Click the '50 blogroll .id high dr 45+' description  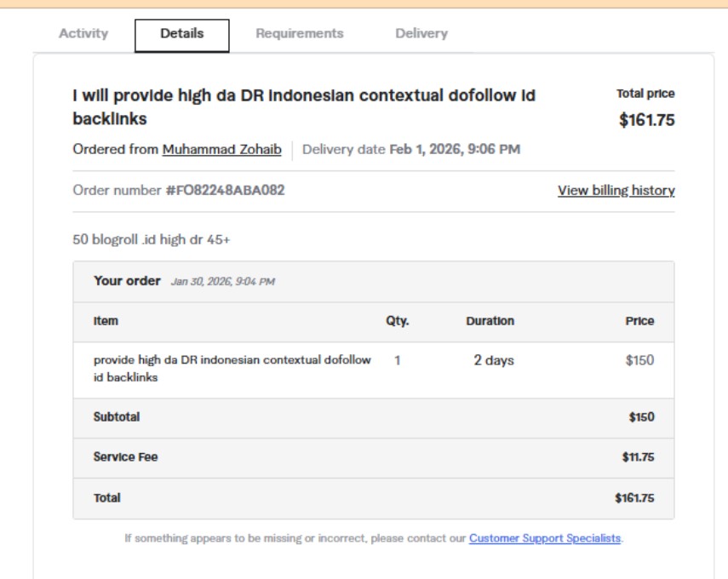(x=152, y=240)
